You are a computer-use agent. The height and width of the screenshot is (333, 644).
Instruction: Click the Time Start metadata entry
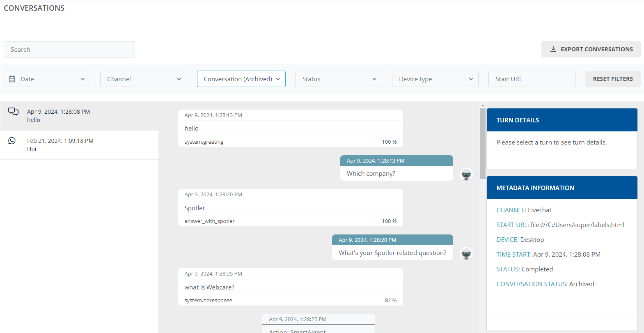click(x=548, y=254)
